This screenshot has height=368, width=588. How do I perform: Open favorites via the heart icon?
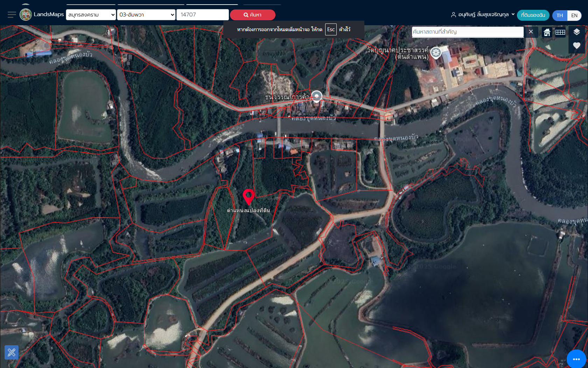pos(576,46)
